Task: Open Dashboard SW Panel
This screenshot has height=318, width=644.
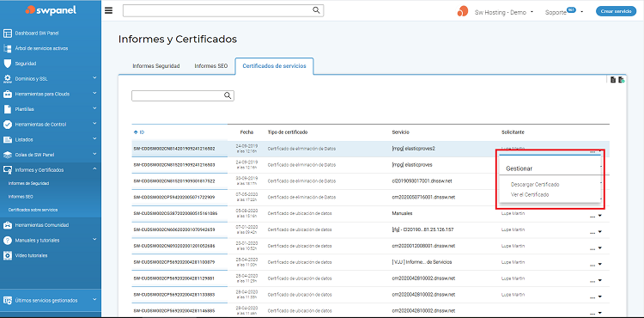Action: pyautogui.click(x=37, y=33)
